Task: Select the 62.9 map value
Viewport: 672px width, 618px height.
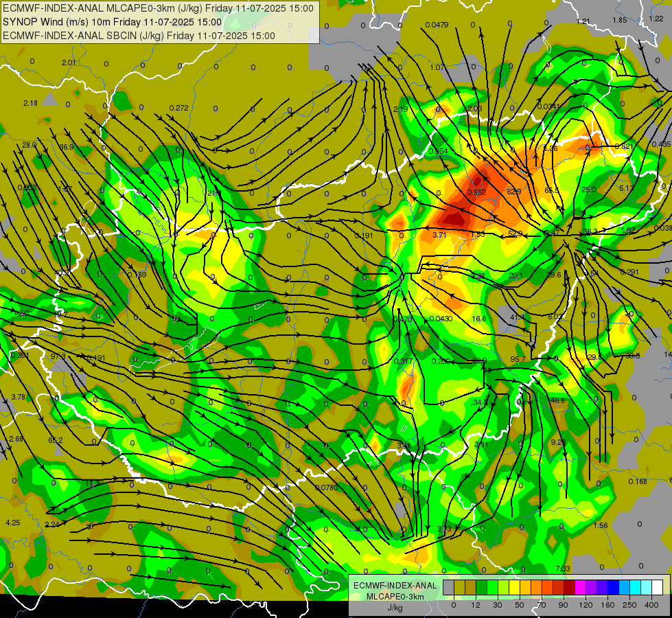Action: tap(513, 192)
